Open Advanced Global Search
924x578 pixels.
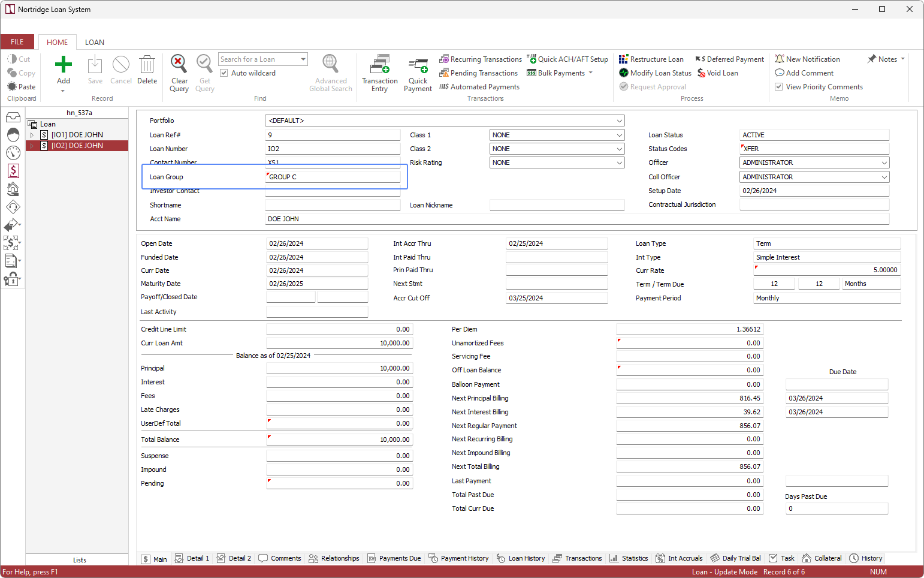coord(330,73)
